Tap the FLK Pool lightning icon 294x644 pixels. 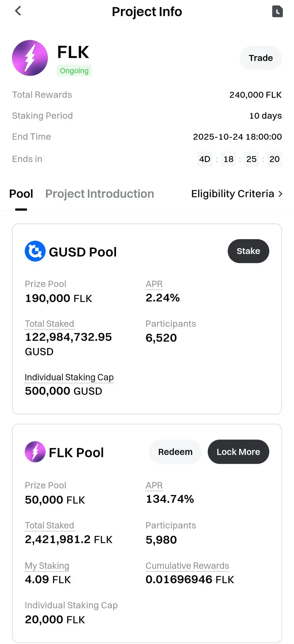[x=35, y=452]
